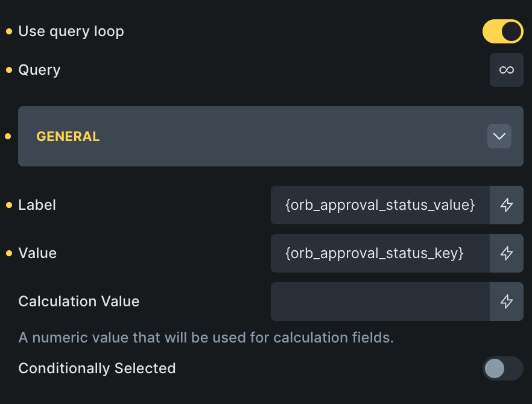Click the GENERAL section title
This screenshot has height=404, width=532.
(68, 136)
